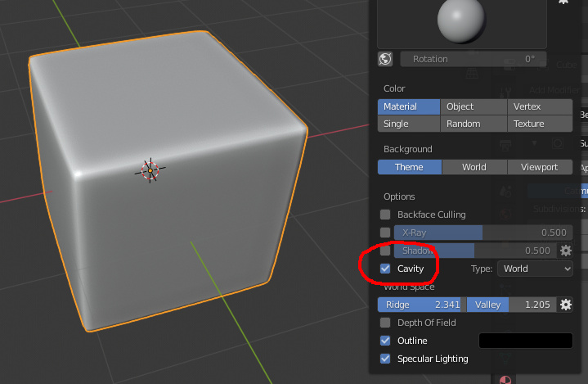Disable the Outline checkbox

[x=385, y=341]
